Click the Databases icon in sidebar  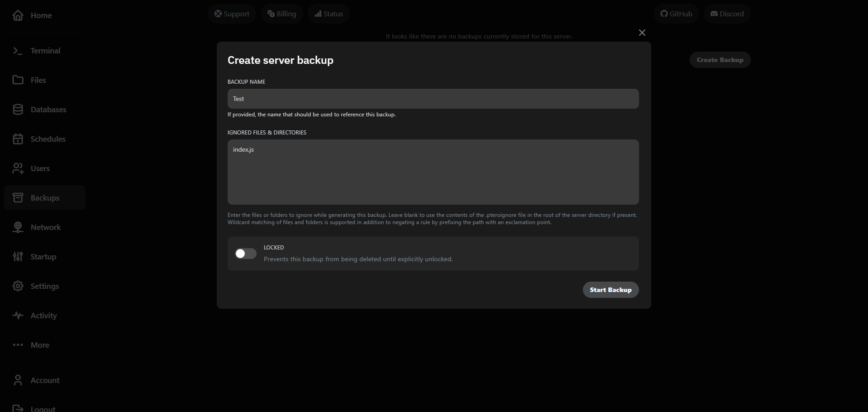coord(17,109)
